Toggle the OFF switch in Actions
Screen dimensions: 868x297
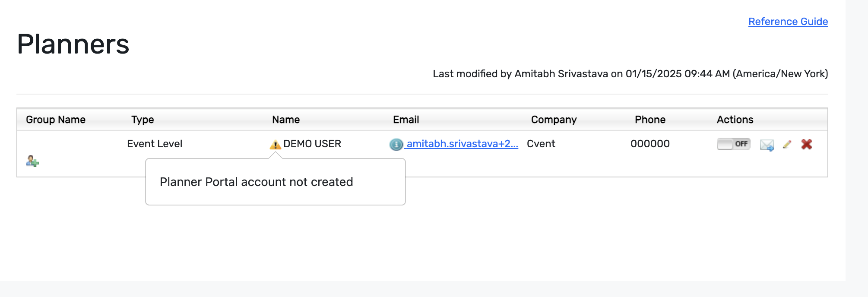734,144
